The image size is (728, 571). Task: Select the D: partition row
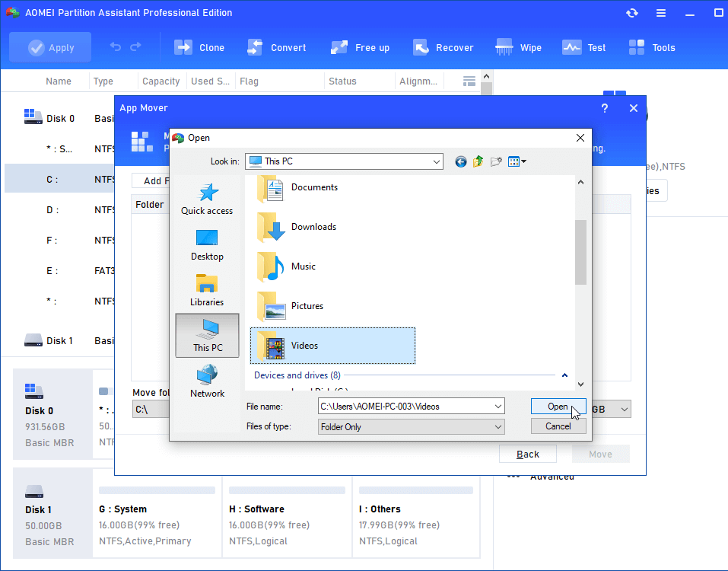click(x=59, y=210)
